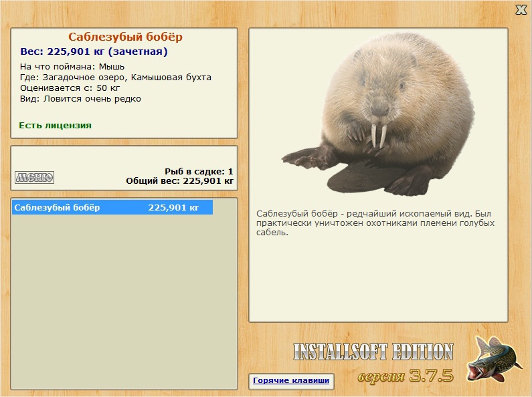Click the Общий вес: 225,901 кг total

[179, 181]
